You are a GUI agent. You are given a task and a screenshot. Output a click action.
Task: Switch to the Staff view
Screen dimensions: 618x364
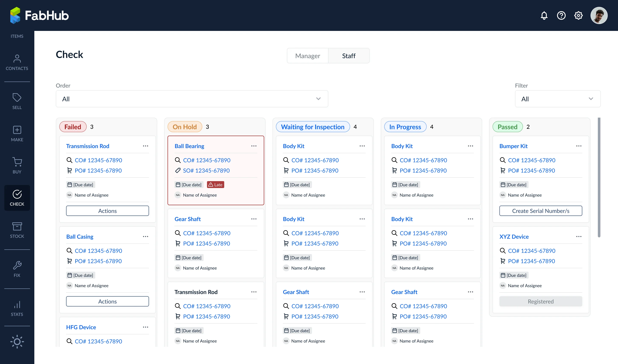coord(348,56)
